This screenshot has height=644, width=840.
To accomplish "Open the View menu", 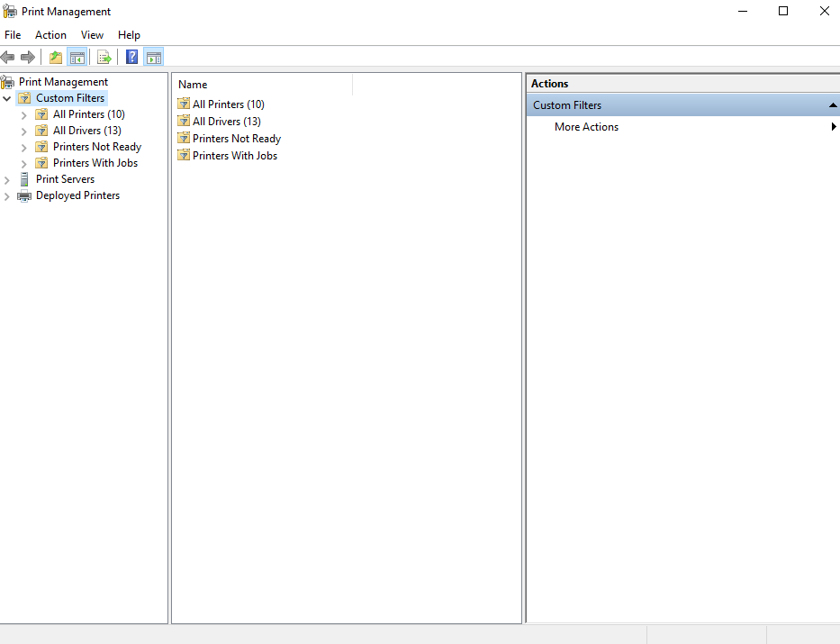I will [x=92, y=35].
